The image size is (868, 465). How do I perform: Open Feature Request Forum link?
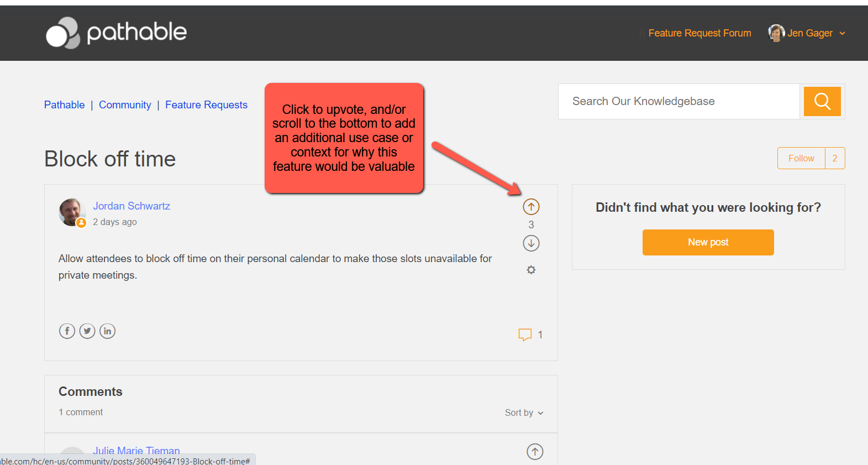click(699, 33)
